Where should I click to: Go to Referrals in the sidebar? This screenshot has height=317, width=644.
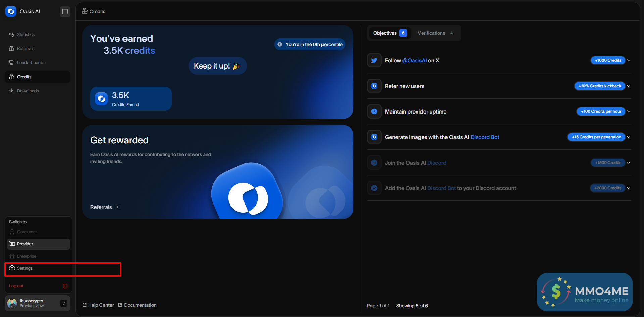coord(38,49)
